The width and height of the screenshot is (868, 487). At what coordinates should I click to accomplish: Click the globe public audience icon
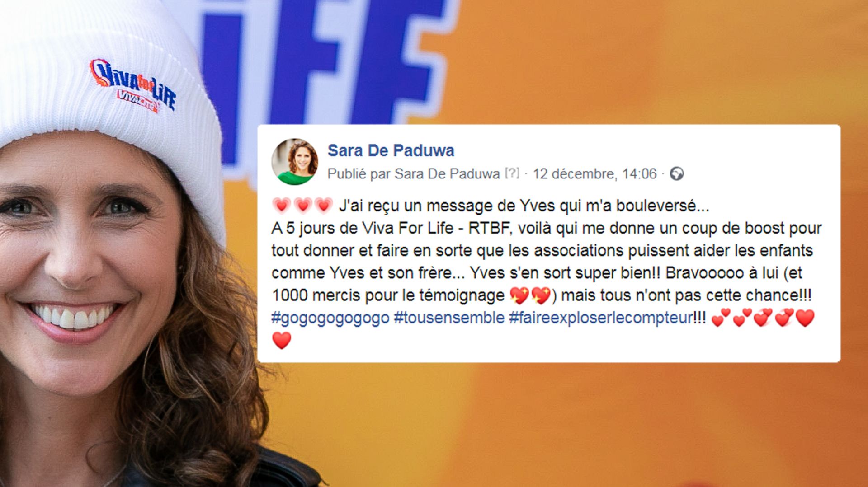click(x=676, y=173)
